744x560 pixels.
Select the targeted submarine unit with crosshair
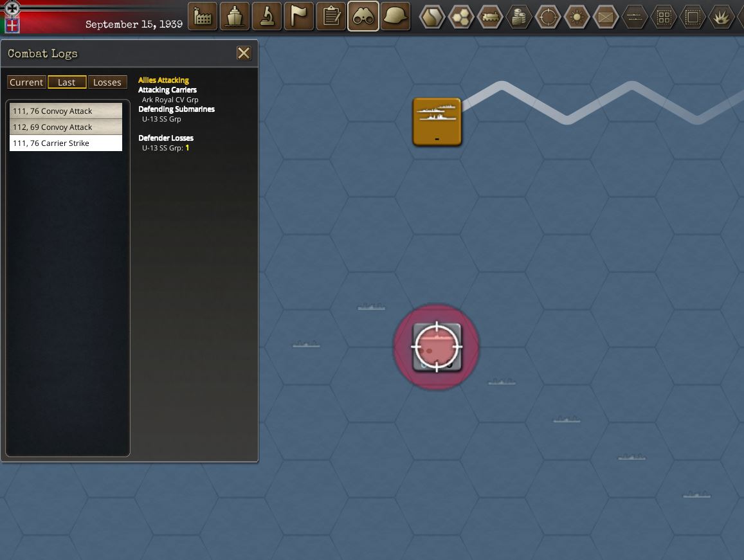pyautogui.click(x=437, y=347)
